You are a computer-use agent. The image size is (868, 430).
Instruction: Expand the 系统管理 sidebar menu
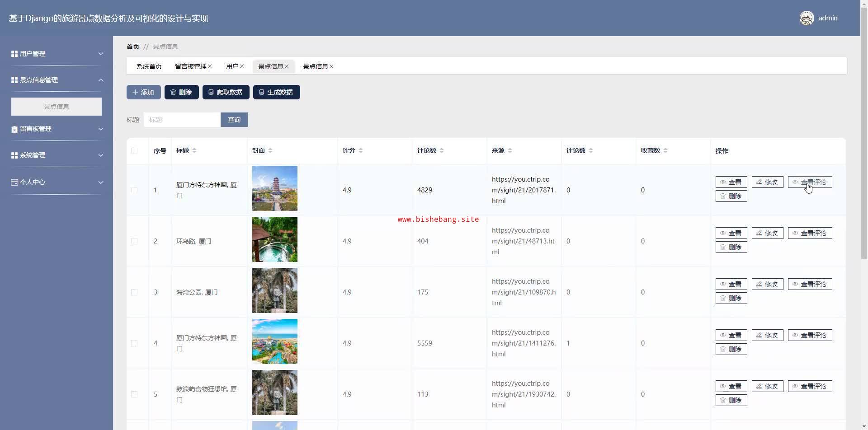pos(57,155)
